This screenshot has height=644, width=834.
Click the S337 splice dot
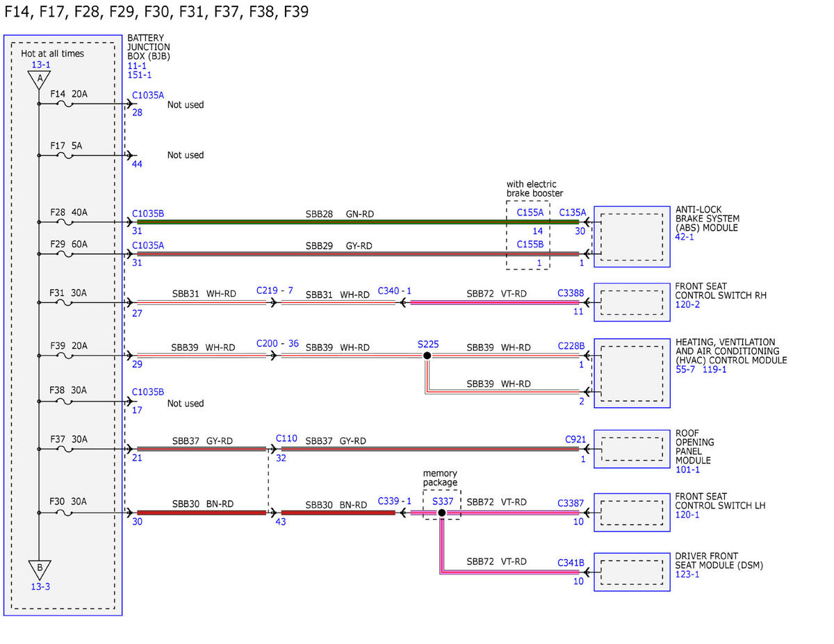(441, 513)
